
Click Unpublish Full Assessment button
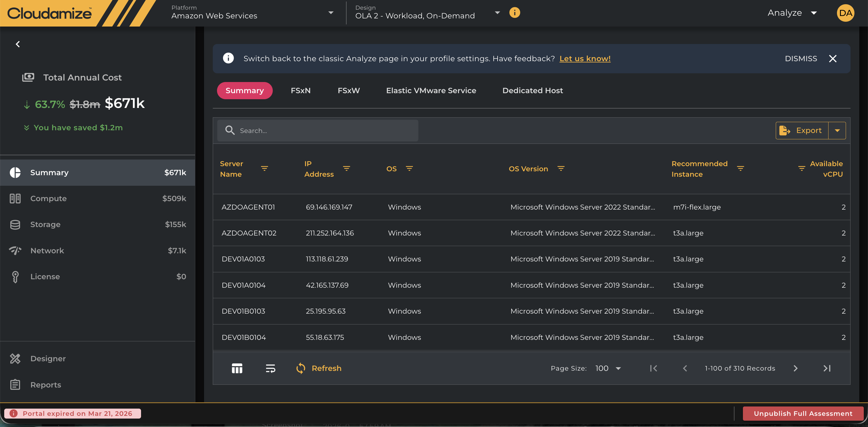click(x=803, y=413)
